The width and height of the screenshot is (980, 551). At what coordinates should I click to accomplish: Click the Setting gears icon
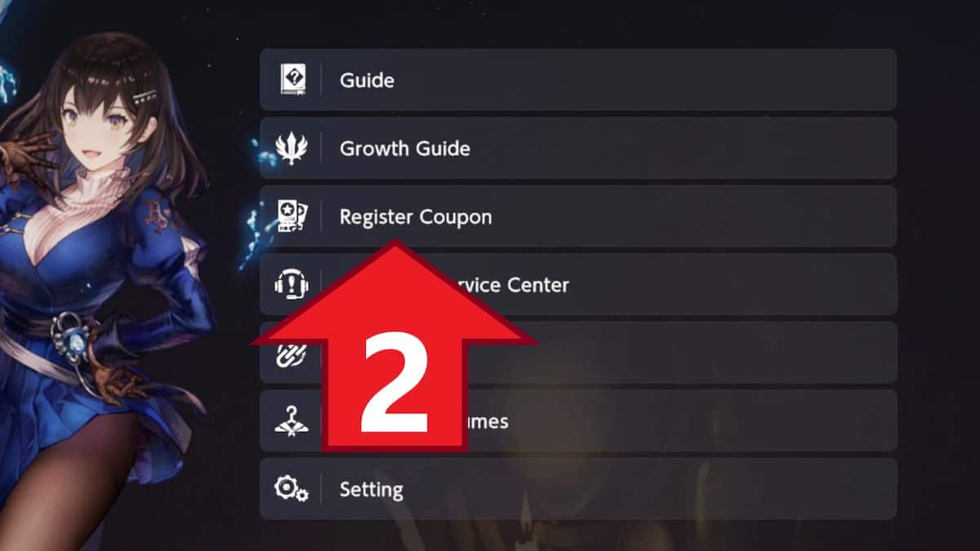292,489
